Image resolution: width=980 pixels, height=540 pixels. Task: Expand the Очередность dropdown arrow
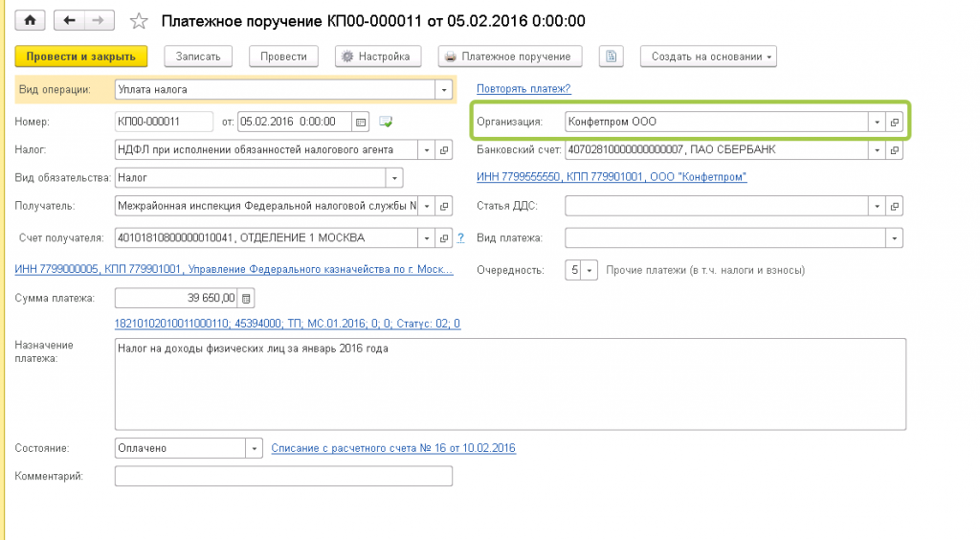tap(590, 270)
